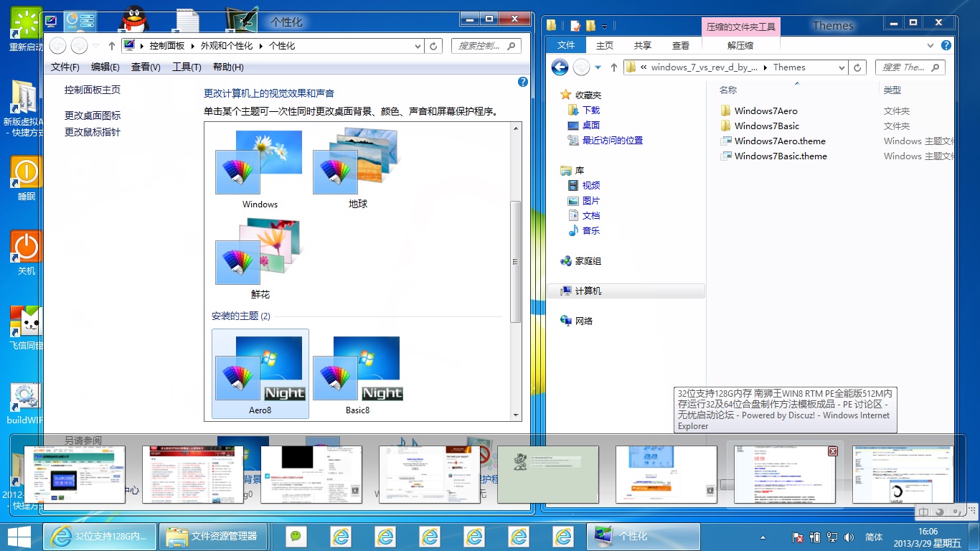Open the 睡眠 desktop shortcut
Screen dimensions: 980x551
pos(27,179)
